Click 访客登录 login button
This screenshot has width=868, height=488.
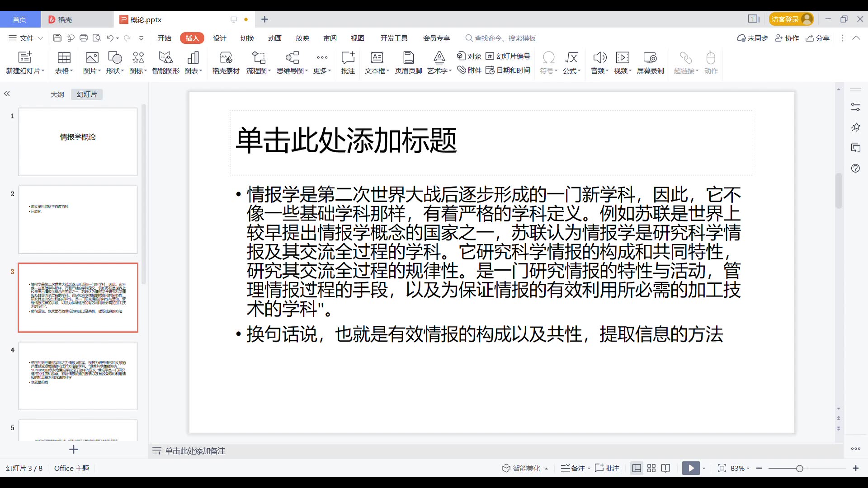point(791,19)
